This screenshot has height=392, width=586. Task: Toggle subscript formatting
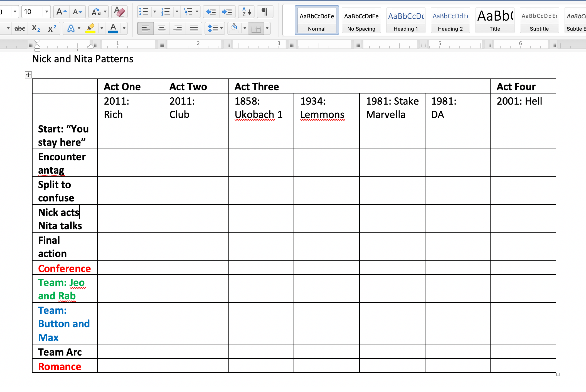36,28
